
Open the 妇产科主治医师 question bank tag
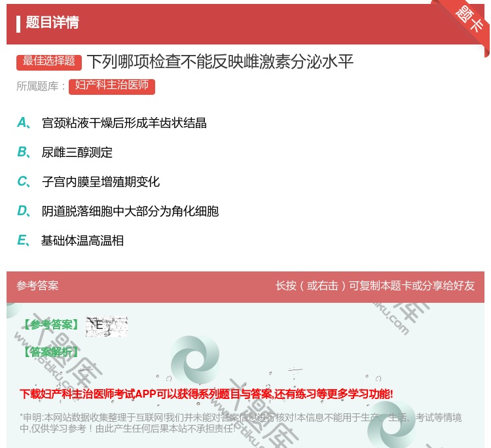(x=112, y=86)
